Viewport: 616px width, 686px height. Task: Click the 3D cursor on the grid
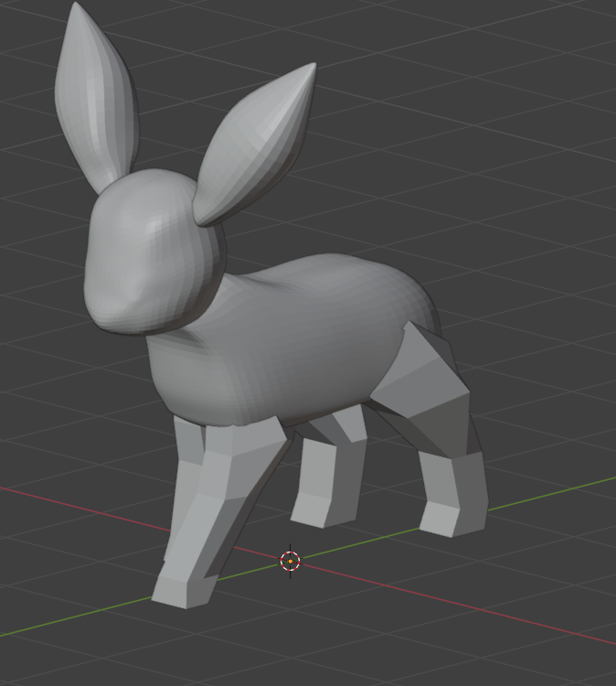tap(290, 561)
